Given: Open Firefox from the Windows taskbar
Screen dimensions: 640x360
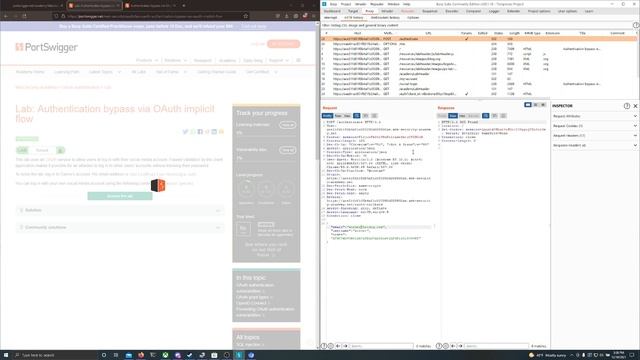Looking at the screenshot, I should click(x=141, y=355).
